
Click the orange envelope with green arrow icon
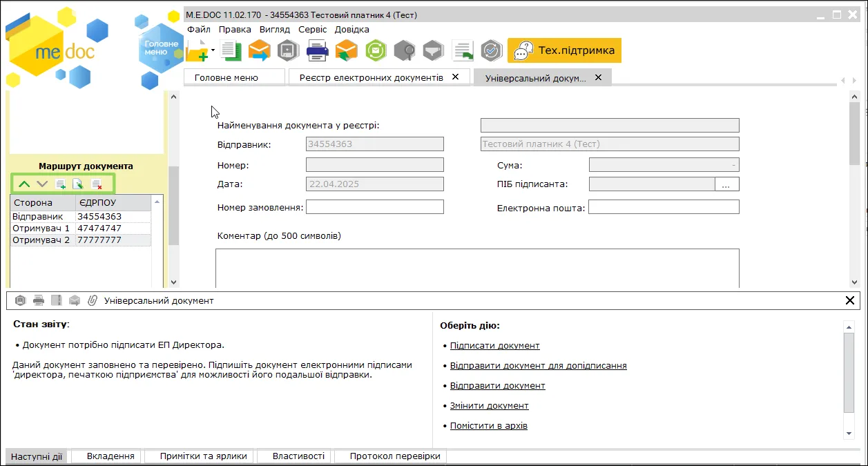pos(347,50)
